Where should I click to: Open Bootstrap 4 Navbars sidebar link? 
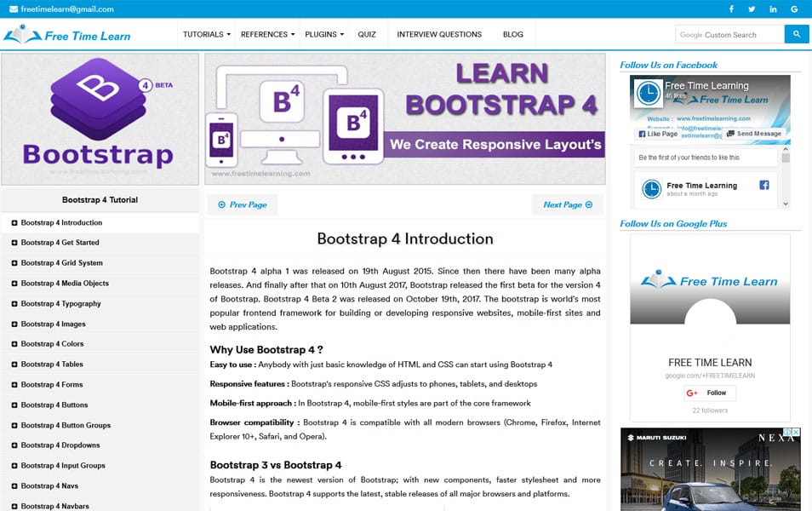54,507
